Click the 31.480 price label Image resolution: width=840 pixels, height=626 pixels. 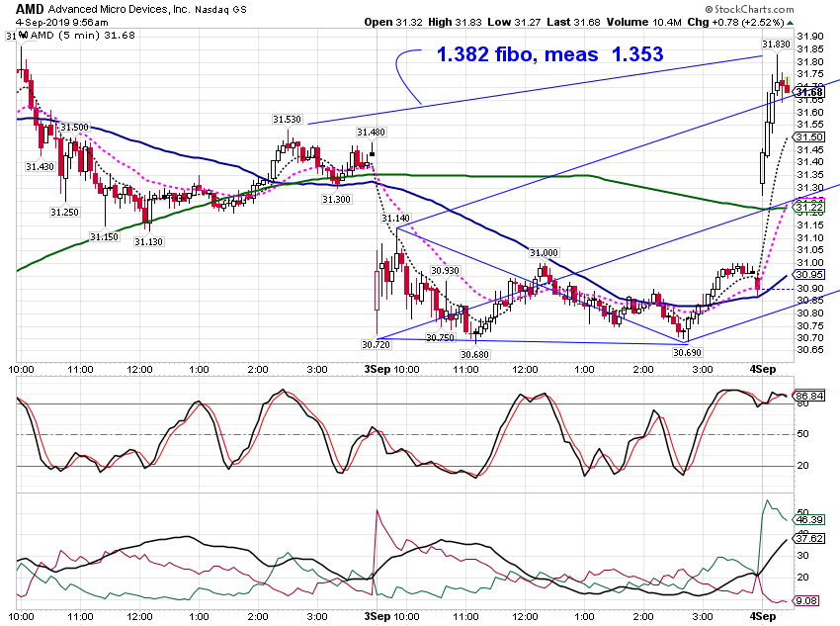coord(371,132)
